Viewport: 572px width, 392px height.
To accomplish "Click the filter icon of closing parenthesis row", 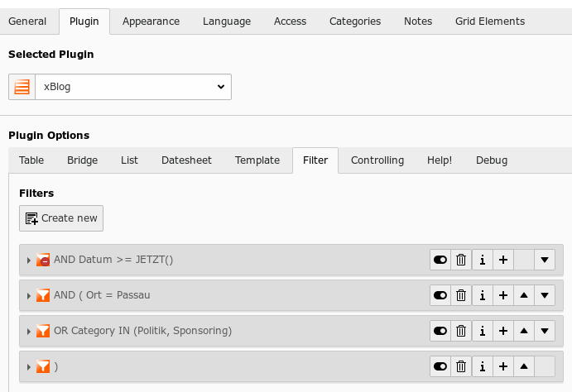I will click(43, 366).
